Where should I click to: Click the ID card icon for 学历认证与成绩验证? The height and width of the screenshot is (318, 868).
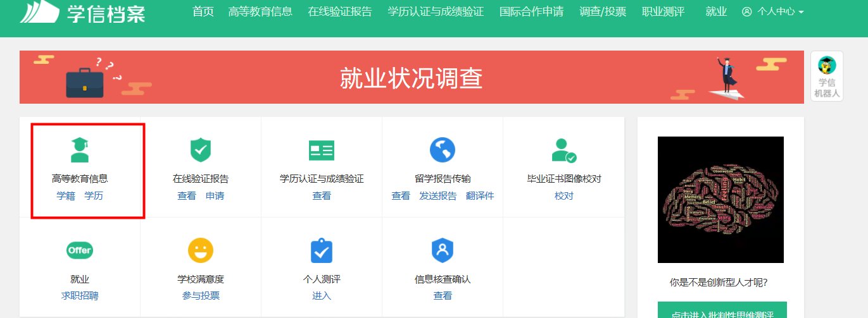(322, 150)
